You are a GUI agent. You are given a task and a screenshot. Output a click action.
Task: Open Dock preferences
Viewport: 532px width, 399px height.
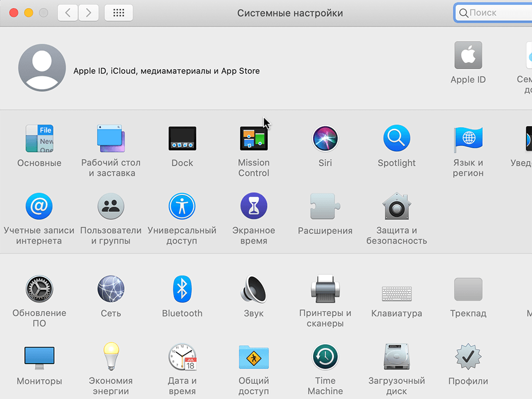(182, 139)
